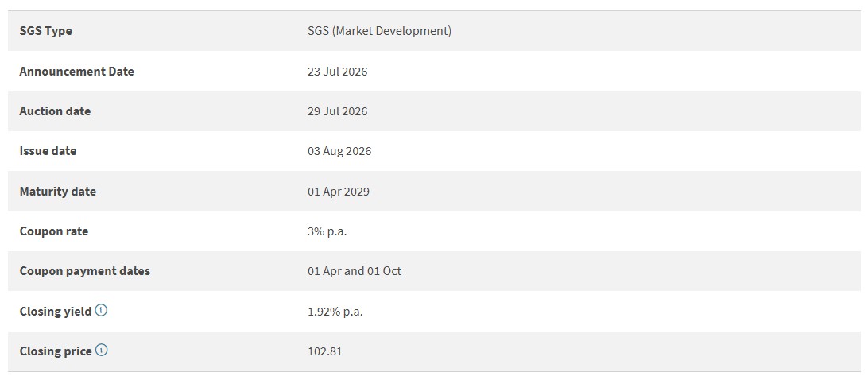Viewport: 868px width, 384px height.
Task: Click the SGS (Market Development) value
Action: coord(379,31)
